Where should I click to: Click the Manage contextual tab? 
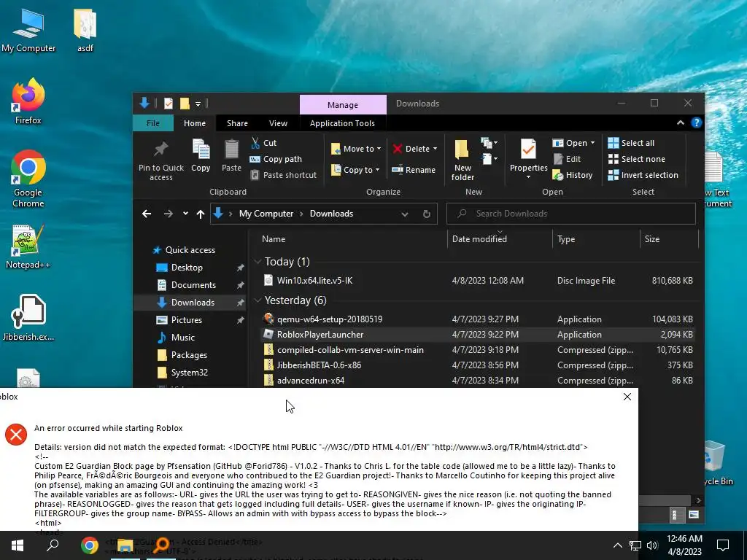tap(343, 105)
